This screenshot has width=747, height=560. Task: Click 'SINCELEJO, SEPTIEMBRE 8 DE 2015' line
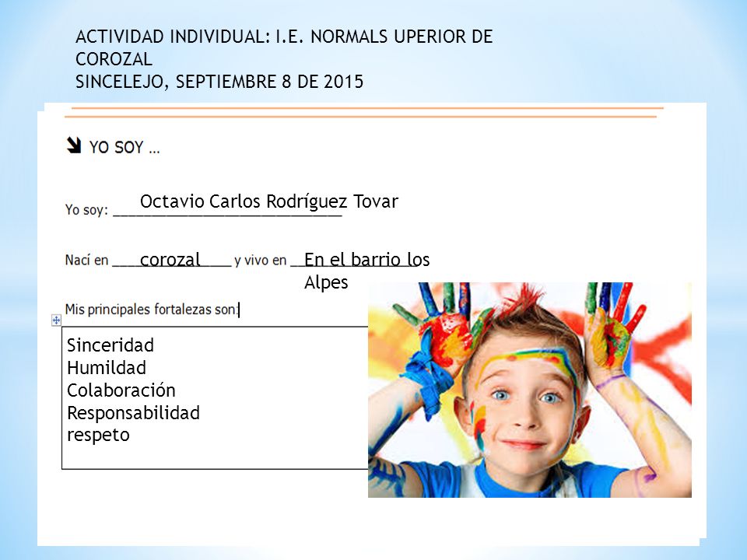coord(219,82)
